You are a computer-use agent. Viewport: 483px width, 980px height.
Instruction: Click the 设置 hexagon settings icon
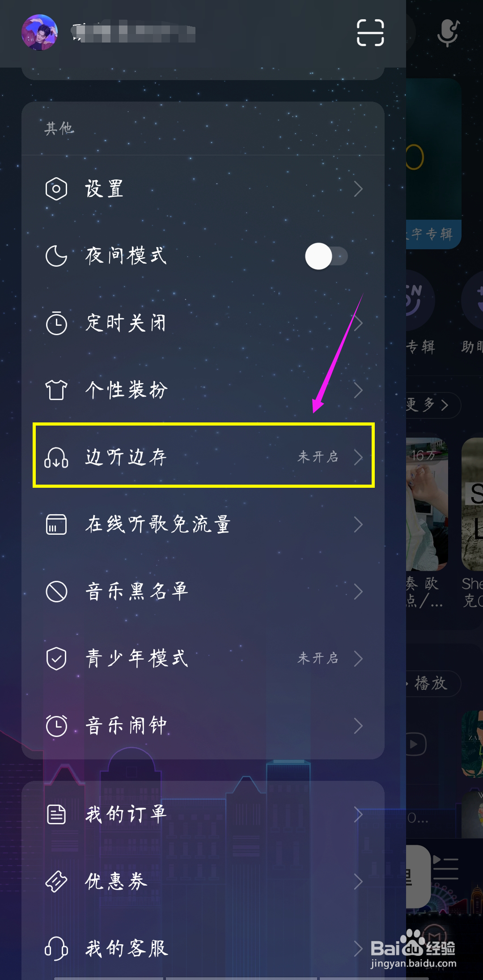56,189
